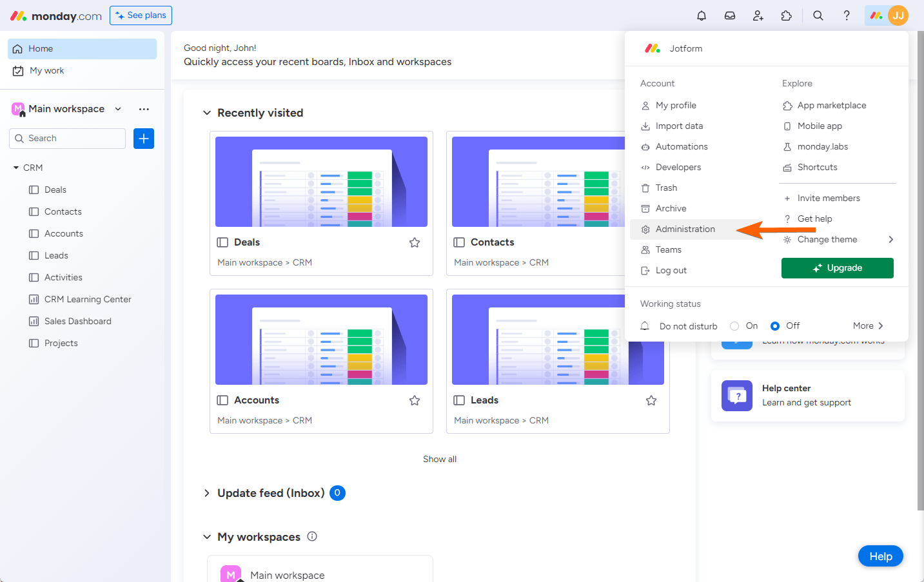The image size is (924, 582).
Task: Open the apps puzzle-piece icon
Action: pyautogui.click(x=787, y=15)
